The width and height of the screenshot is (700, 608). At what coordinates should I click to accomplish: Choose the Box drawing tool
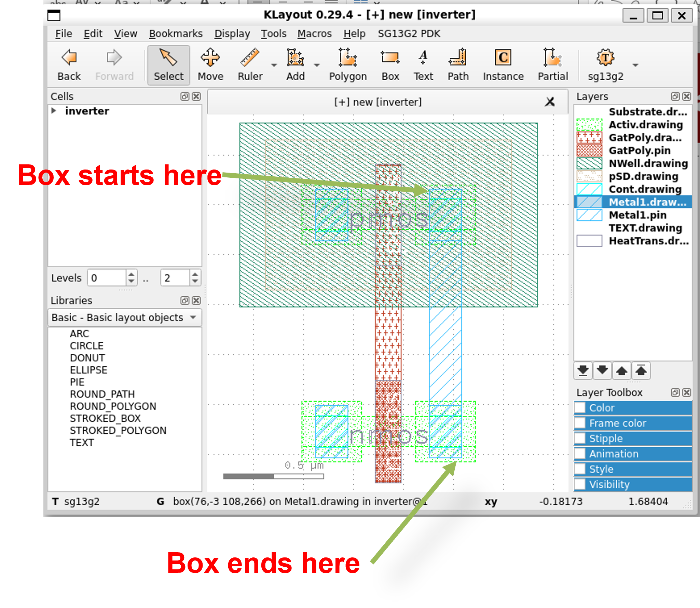coord(390,65)
